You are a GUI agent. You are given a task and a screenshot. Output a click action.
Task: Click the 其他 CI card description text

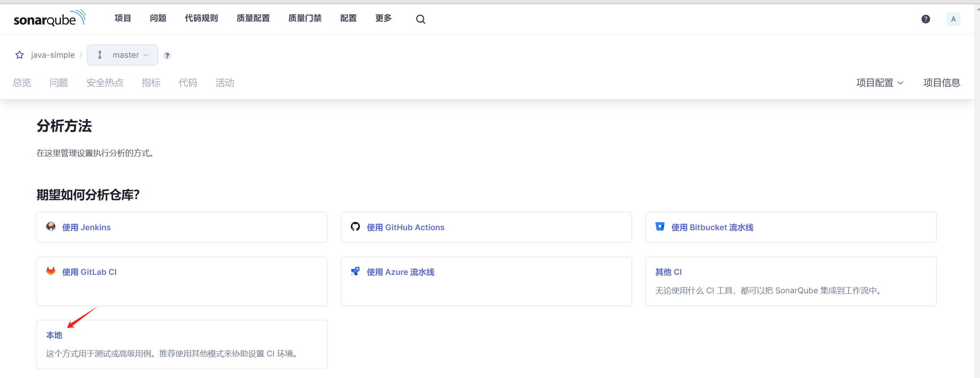769,291
